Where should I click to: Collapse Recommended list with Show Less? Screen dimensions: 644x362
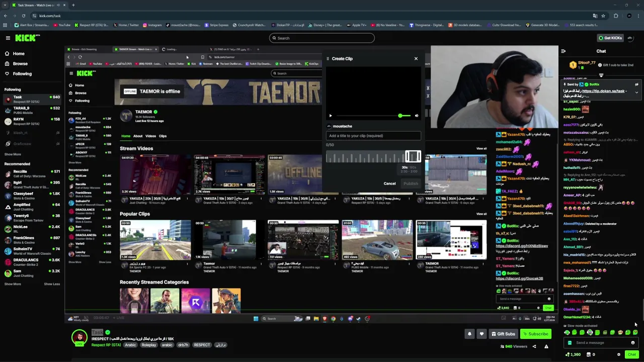52,284
